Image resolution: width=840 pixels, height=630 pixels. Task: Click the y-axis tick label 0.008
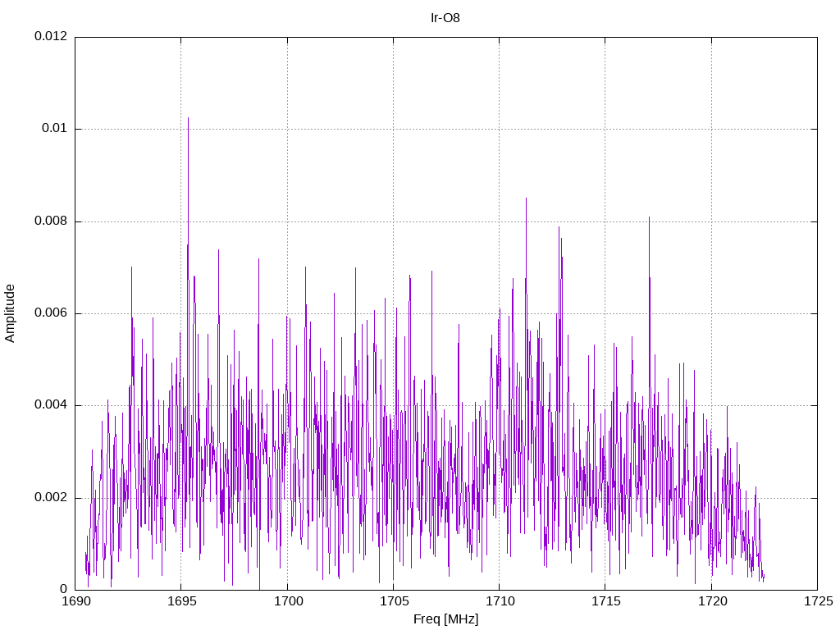[51, 221]
